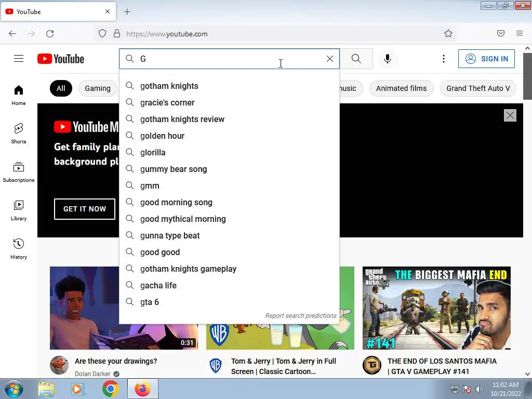Open the Windows Start button
Screen dimensions: 532x399
pyautogui.click(x=14, y=389)
